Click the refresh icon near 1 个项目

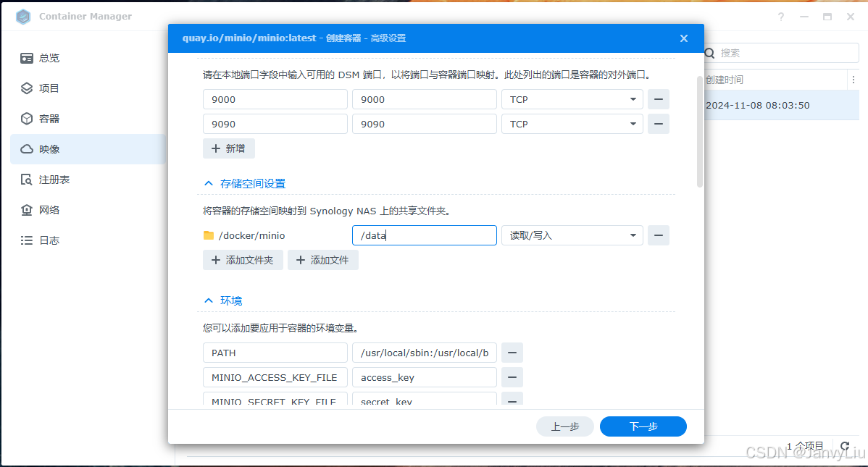[844, 446]
